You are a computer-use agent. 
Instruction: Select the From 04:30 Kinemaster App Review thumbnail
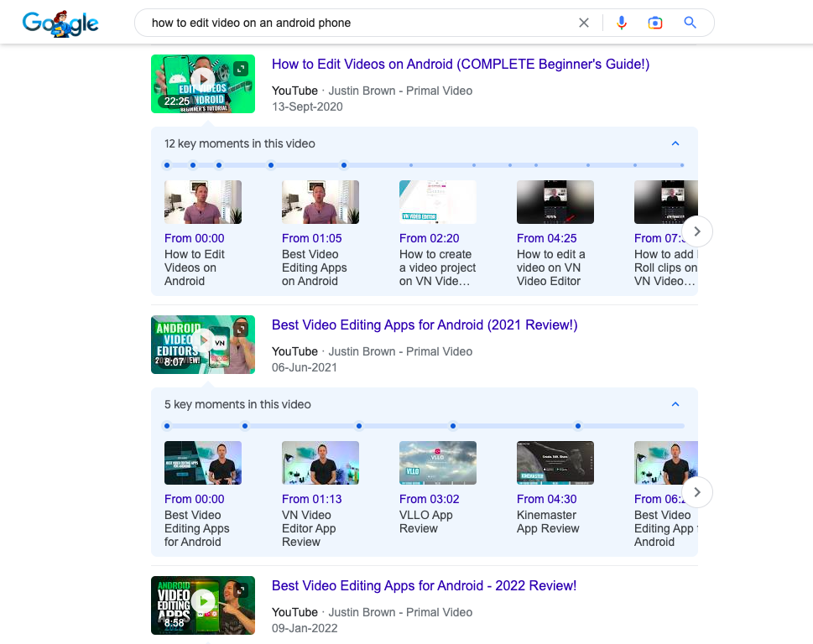[x=555, y=463]
